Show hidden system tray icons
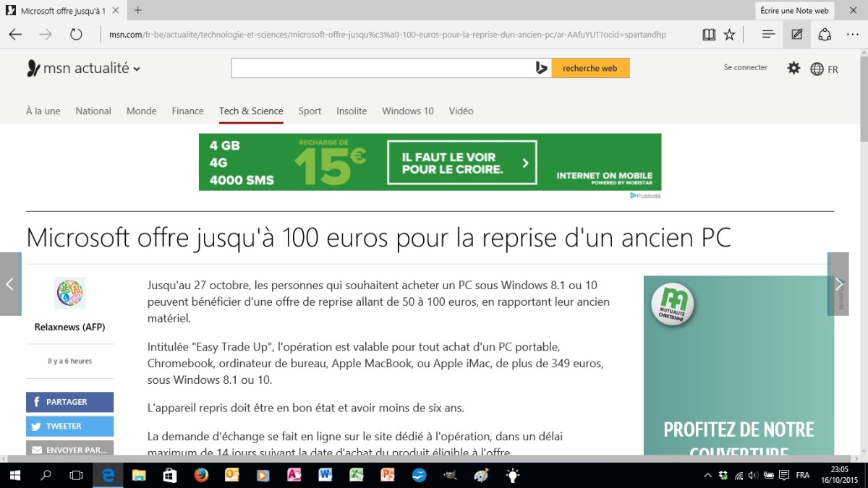868x488 pixels. [x=707, y=475]
